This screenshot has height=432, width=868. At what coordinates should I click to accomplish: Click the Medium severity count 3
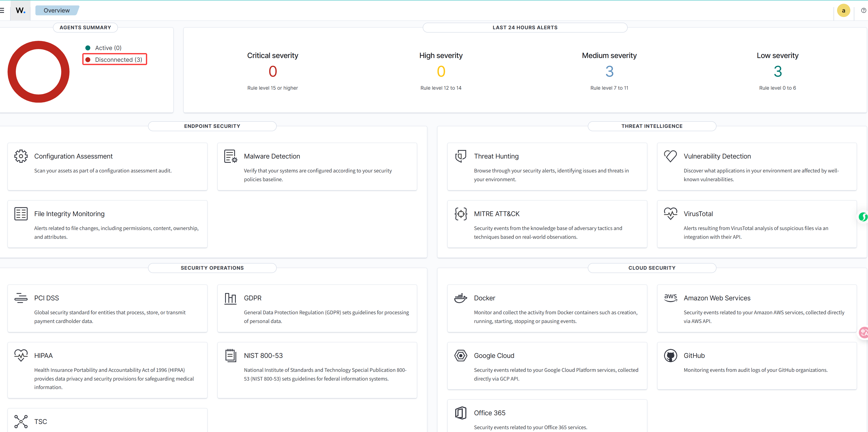[x=609, y=71]
